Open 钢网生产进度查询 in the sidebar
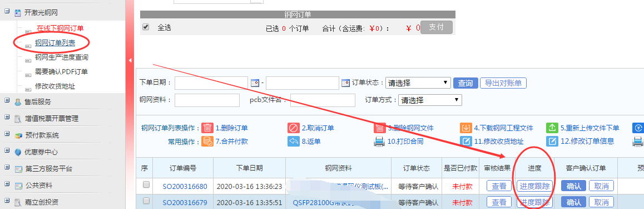This screenshot has height=209, width=644. pyautogui.click(x=62, y=57)
